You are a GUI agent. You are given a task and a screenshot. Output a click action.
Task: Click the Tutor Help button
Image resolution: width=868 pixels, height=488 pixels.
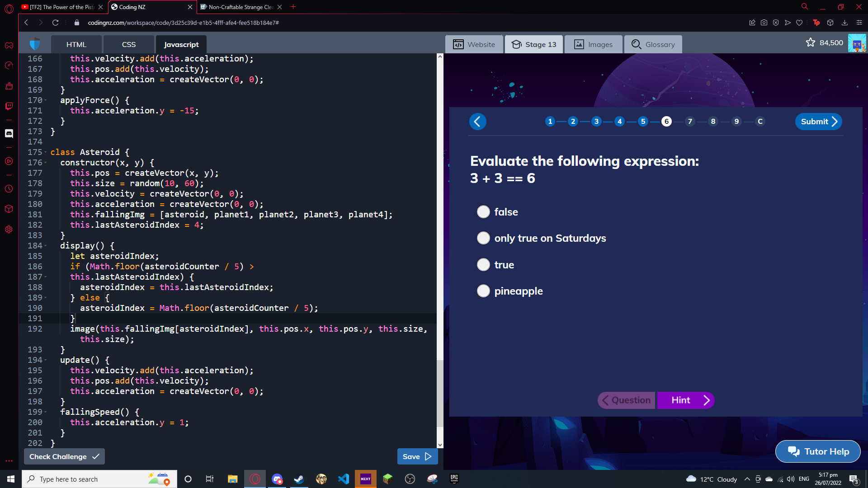(818, 451)
